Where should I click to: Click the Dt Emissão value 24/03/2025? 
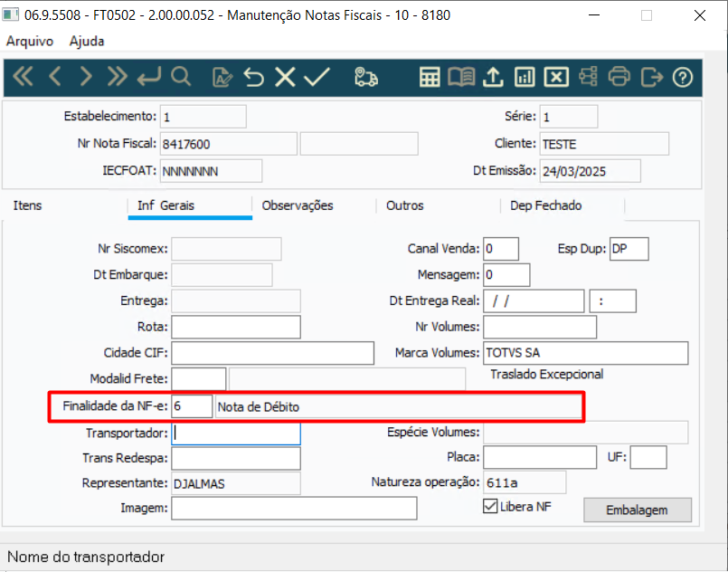(591, 171)
